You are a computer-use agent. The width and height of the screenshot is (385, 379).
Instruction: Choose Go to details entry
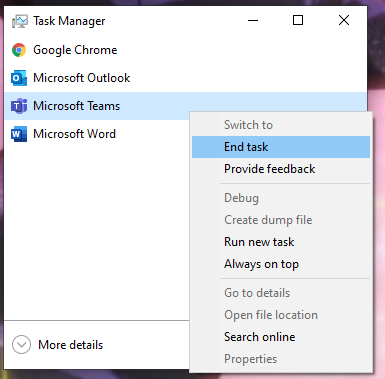click(x=281, y=293)
